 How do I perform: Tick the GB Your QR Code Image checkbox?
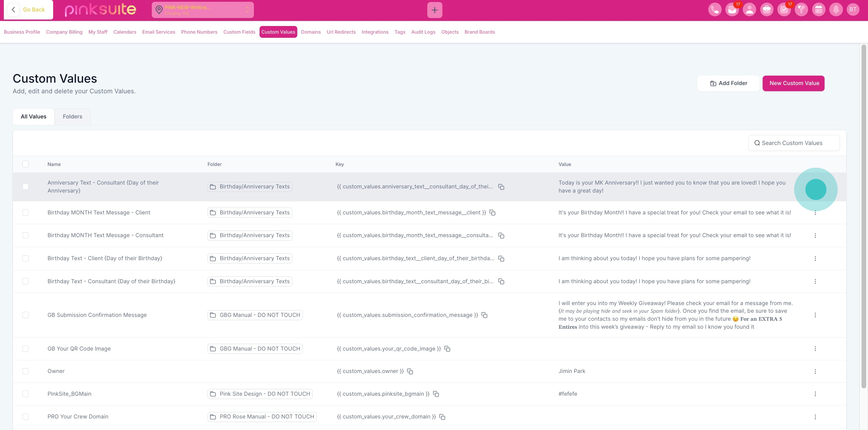(x=26, y=348)
